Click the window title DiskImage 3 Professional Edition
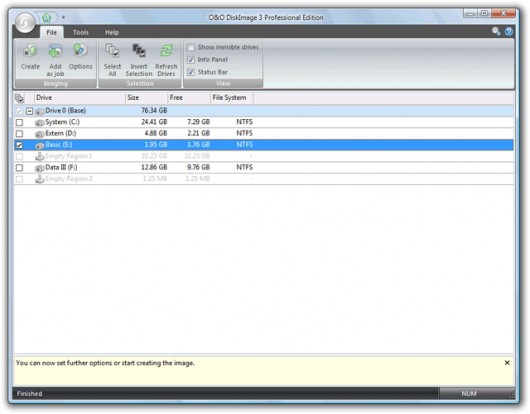The width and height of the screenshot is (530, 414). coord(266,18)
